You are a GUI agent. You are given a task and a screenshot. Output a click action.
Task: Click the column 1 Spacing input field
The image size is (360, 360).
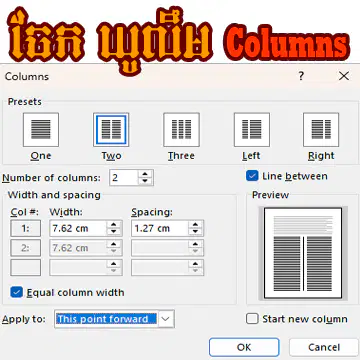click(x=160, y=229)
